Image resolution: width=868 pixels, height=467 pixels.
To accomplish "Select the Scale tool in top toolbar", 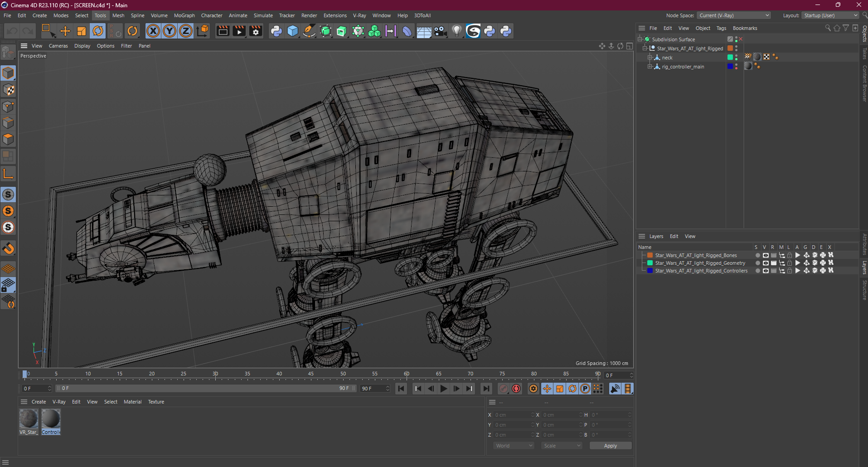I will point(82,31).
